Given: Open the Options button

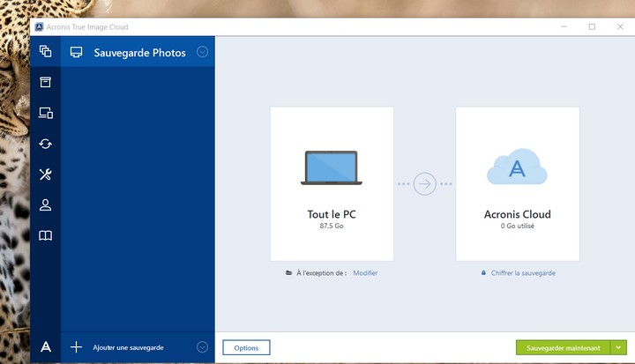Looking at the screenshot, I should [x=246, y=347].
